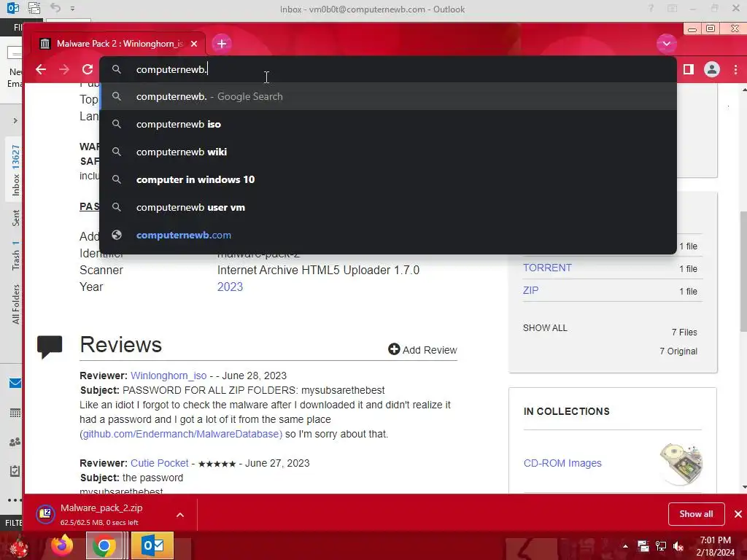Click the Add Review button

coord(422,349)
